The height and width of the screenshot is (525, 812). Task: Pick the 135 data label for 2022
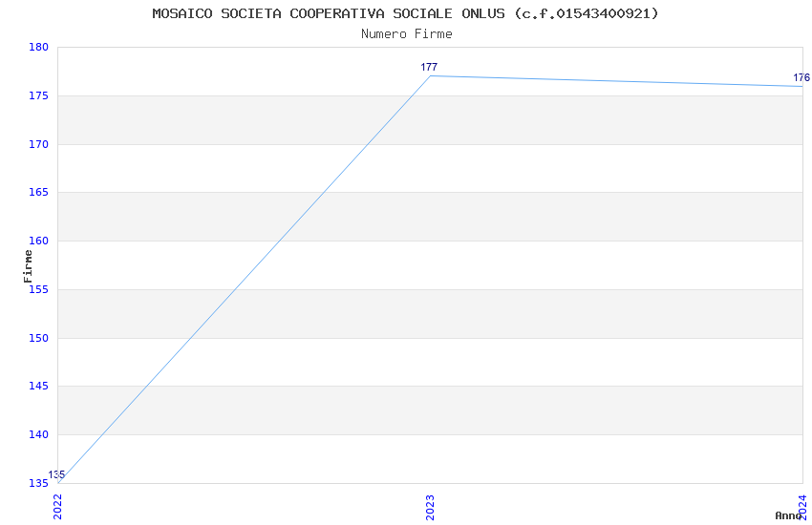click(56, 474)
